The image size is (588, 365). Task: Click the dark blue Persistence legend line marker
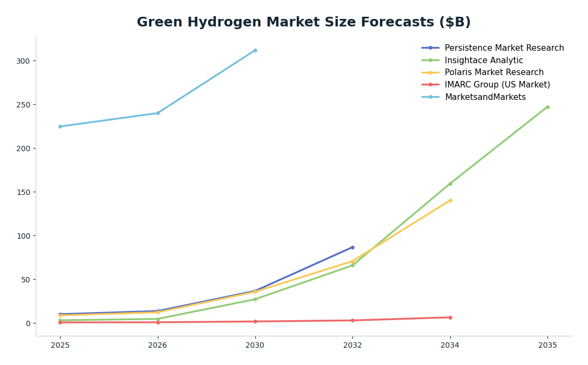coord(431,48)
